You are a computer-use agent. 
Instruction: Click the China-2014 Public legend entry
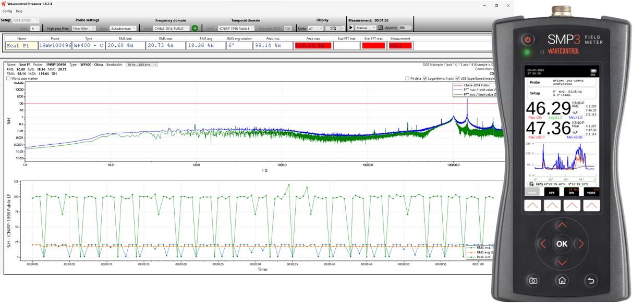(472, 85)
